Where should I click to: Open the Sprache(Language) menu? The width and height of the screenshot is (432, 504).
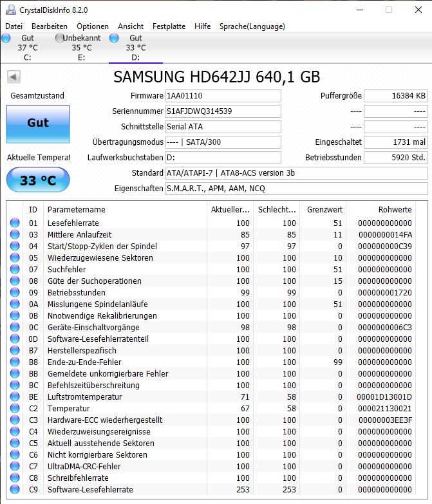coord(252,26)
